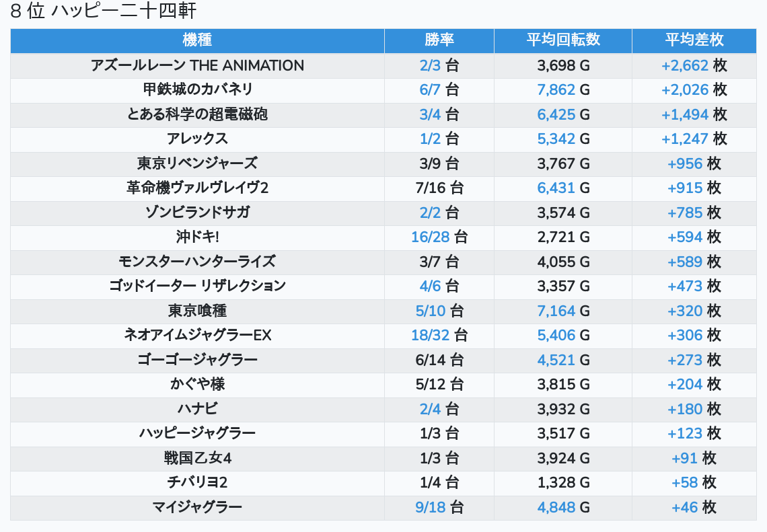
Task: Sort table by 機種 column header
Action: 197,40
